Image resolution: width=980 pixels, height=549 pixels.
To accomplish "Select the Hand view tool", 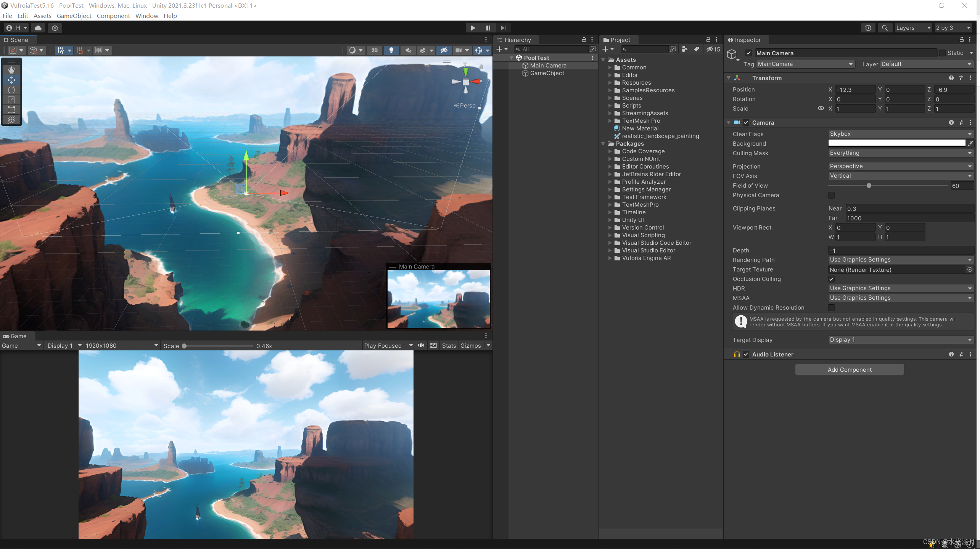I will [11, 70].
